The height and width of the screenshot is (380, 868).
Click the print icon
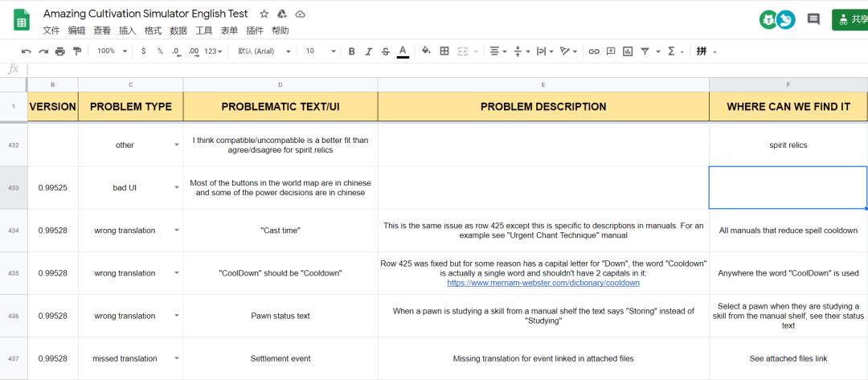pos(59,51)
